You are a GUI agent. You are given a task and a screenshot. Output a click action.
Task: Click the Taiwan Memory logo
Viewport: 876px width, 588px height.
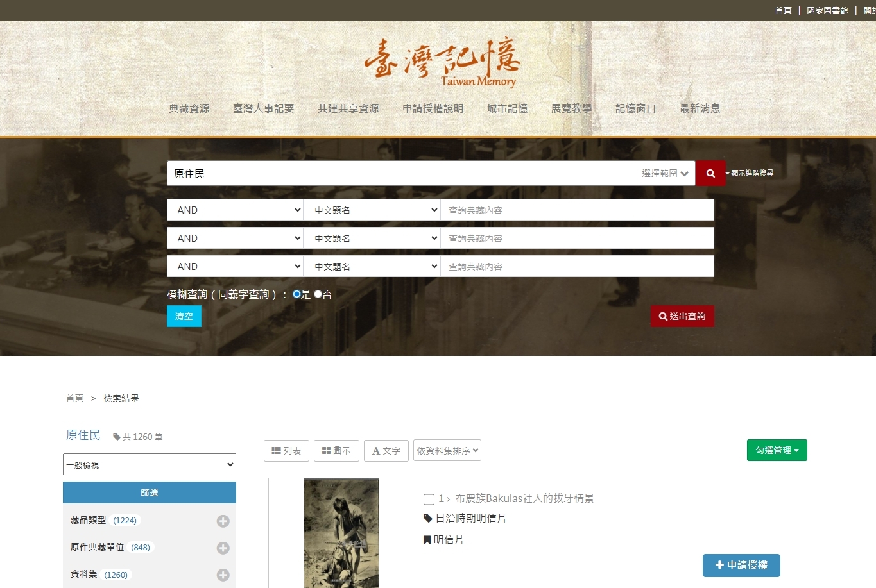[x=442, y=62]
